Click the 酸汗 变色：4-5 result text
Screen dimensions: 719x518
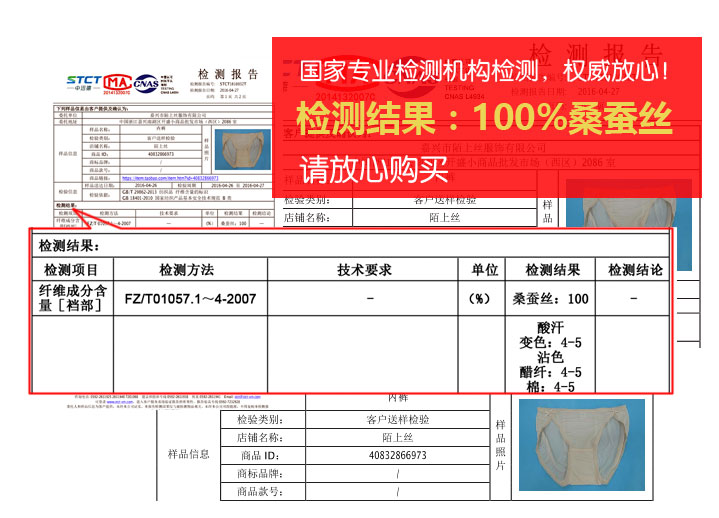550,335
